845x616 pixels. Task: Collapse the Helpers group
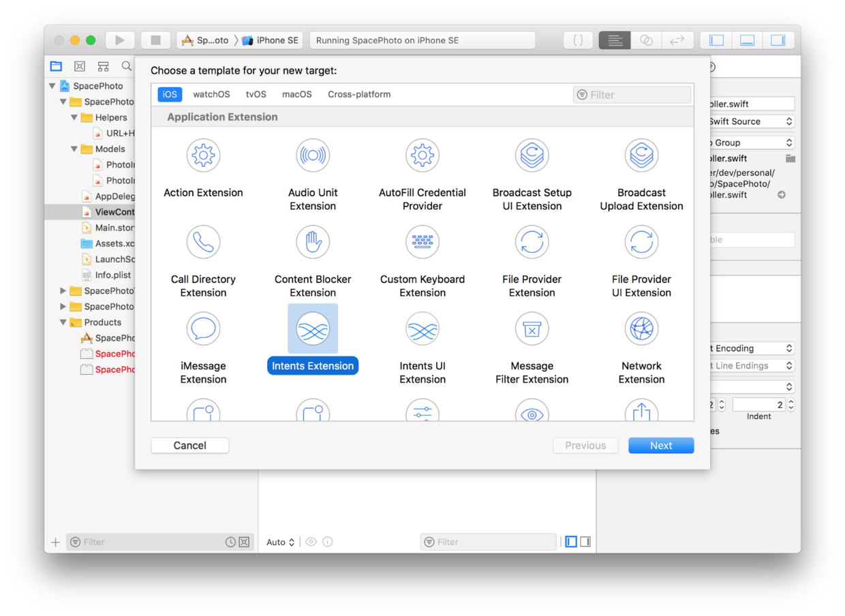74,117
